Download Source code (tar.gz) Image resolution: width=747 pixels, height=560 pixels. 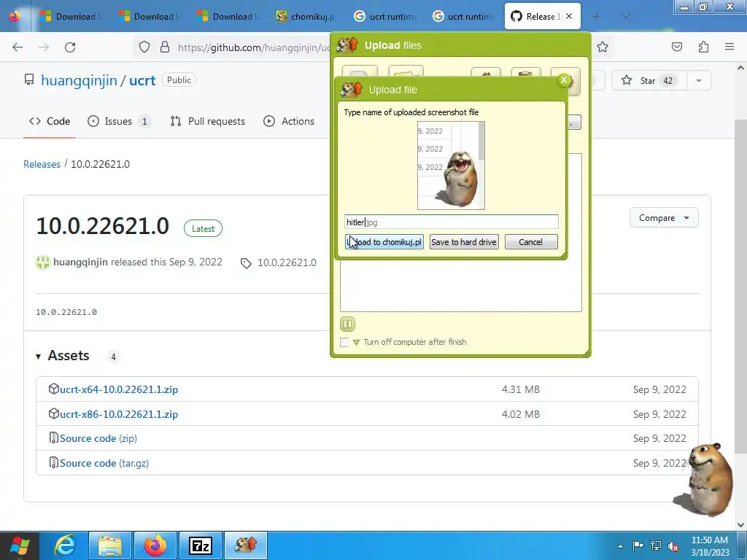(x=104, y=463)
